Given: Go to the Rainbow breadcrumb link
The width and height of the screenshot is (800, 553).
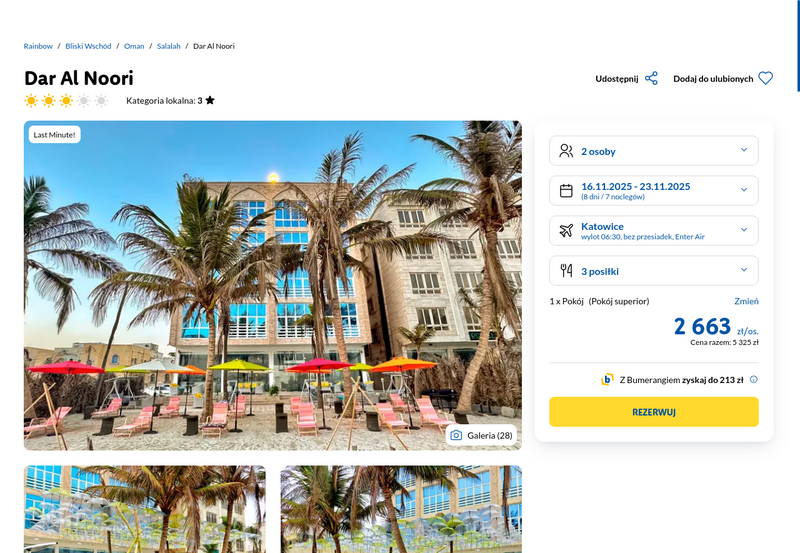Looking at the screenshot, I should (x=38, y=46).
